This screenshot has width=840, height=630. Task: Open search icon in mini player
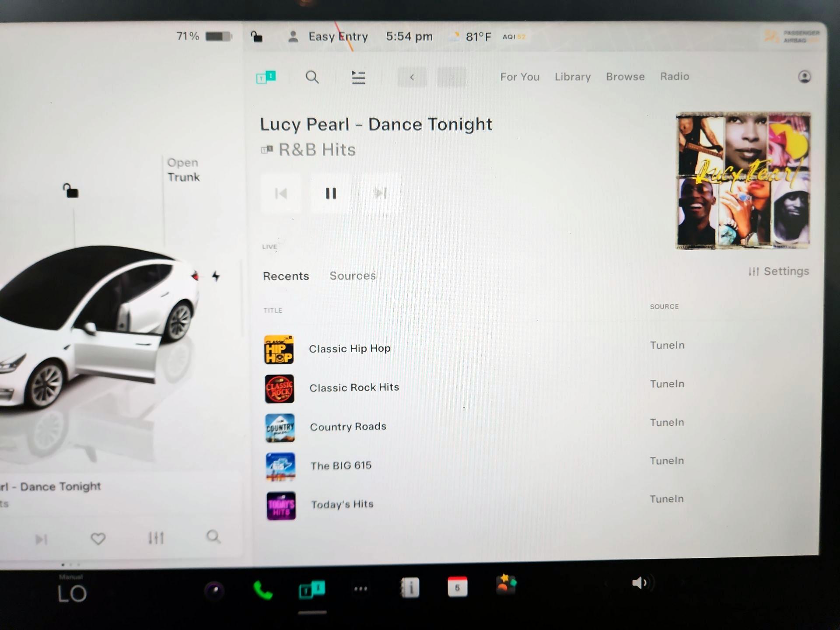(x=213, y=537)
